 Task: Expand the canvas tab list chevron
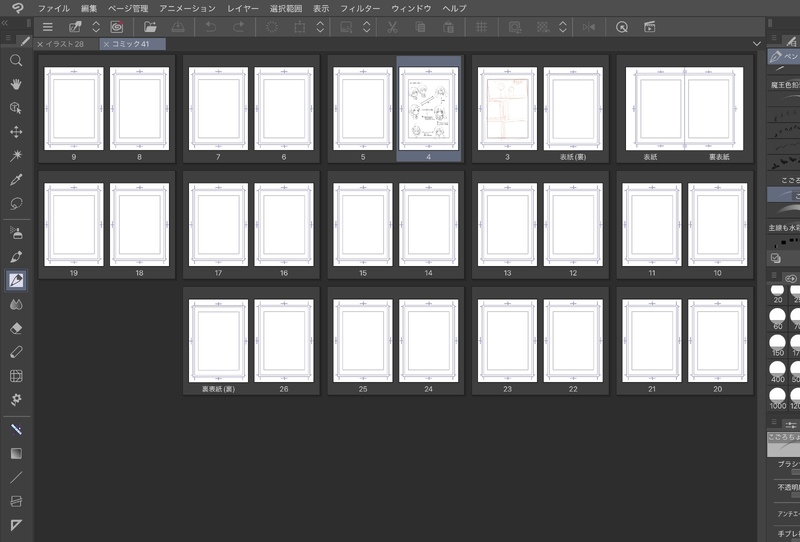[757, 44]
